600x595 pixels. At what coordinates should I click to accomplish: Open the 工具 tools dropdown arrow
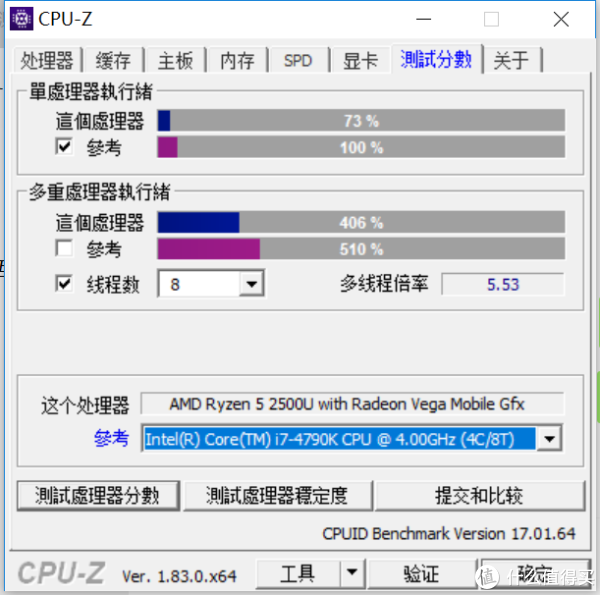(352, 573)
